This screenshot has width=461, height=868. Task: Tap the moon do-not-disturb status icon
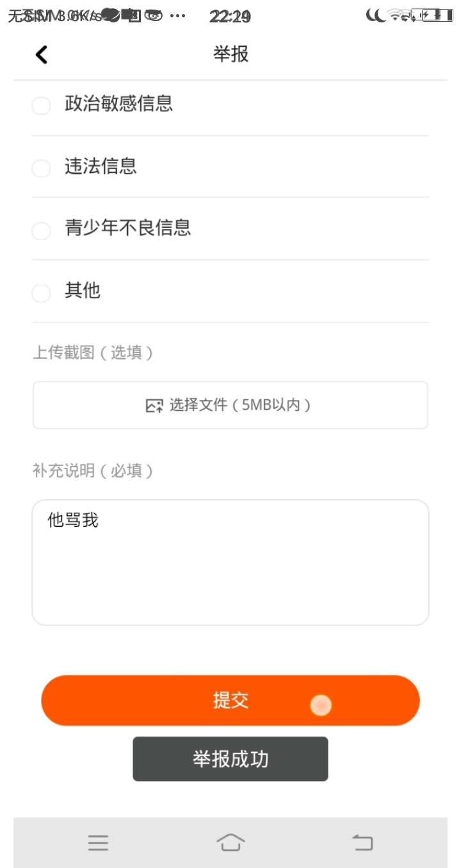click(375, 15)
